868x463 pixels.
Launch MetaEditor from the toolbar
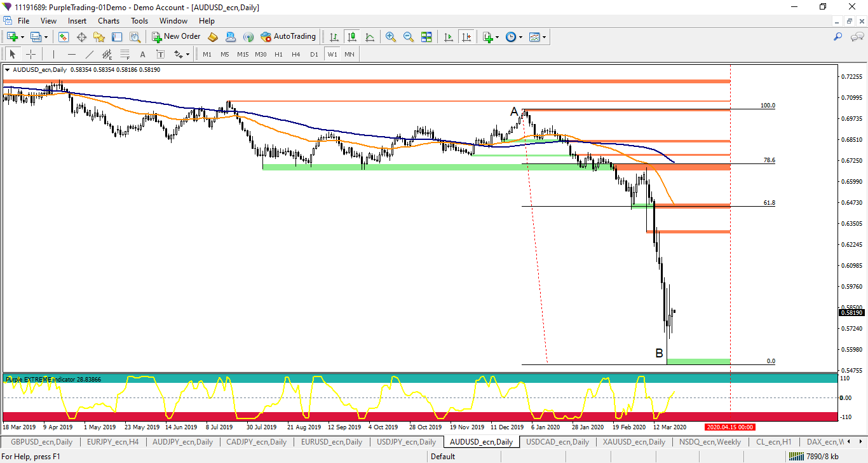point(213,37)
